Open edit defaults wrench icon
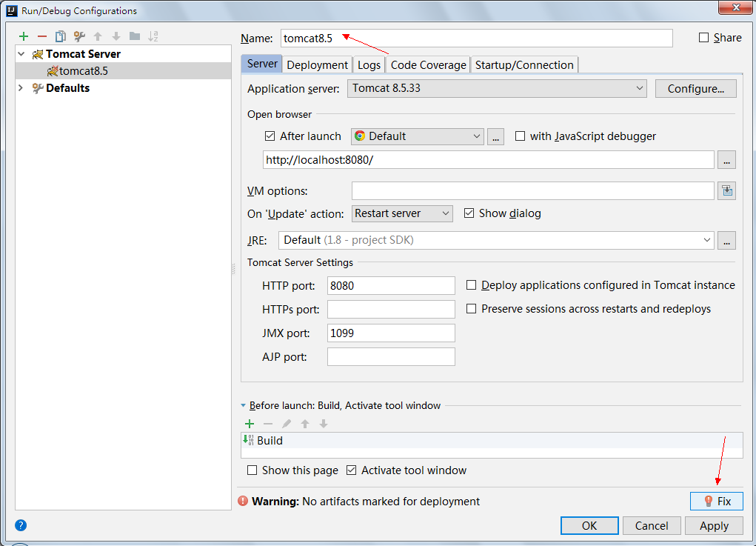Image resolution: width=756 pixels, height=546 pixels. click(79, 36)
